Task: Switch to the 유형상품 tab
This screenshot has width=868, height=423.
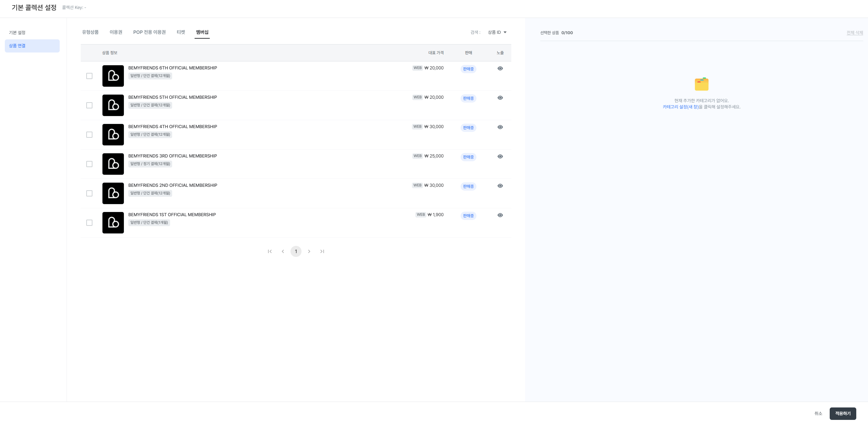Action: 90,32
